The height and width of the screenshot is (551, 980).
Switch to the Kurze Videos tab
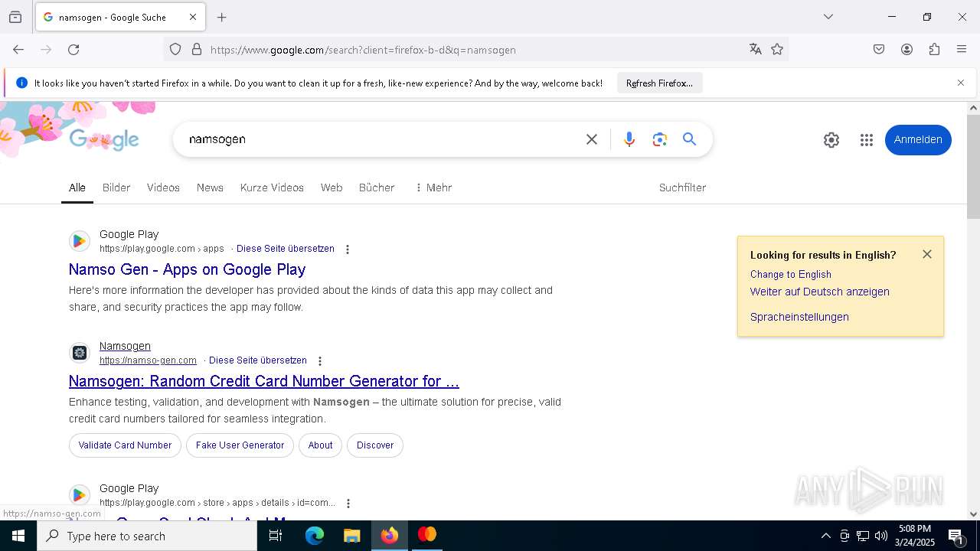point(272,187)
